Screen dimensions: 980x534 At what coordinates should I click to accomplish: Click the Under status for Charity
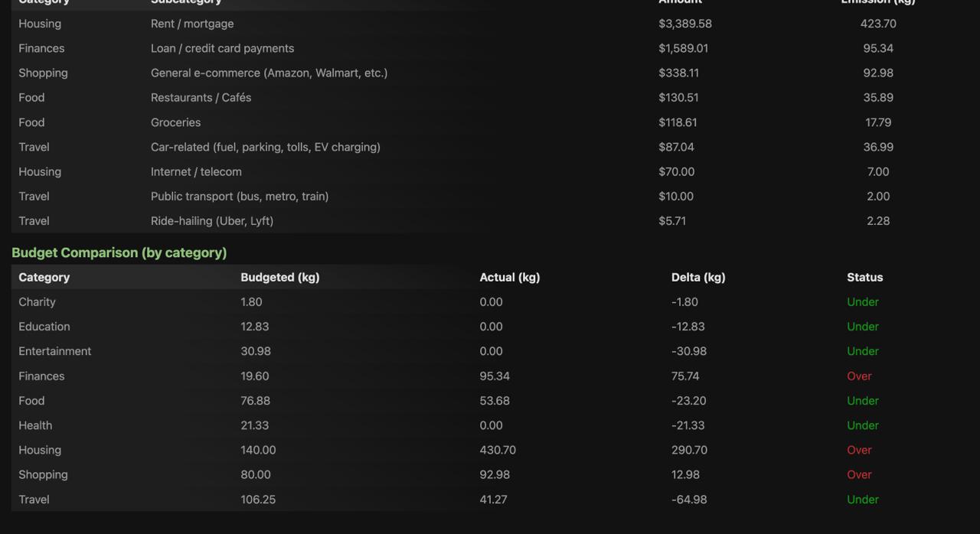tap(862, 301)
